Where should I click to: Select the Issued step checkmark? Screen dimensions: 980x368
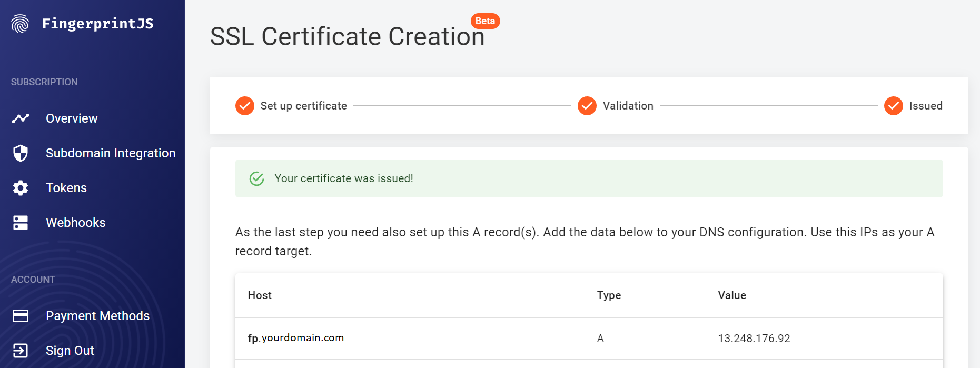894,106
